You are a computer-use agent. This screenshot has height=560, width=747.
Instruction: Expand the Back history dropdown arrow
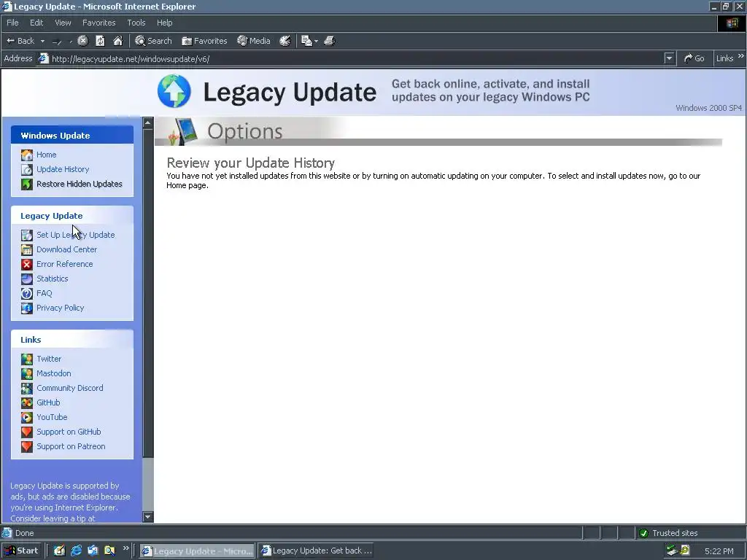click(42, 42)
